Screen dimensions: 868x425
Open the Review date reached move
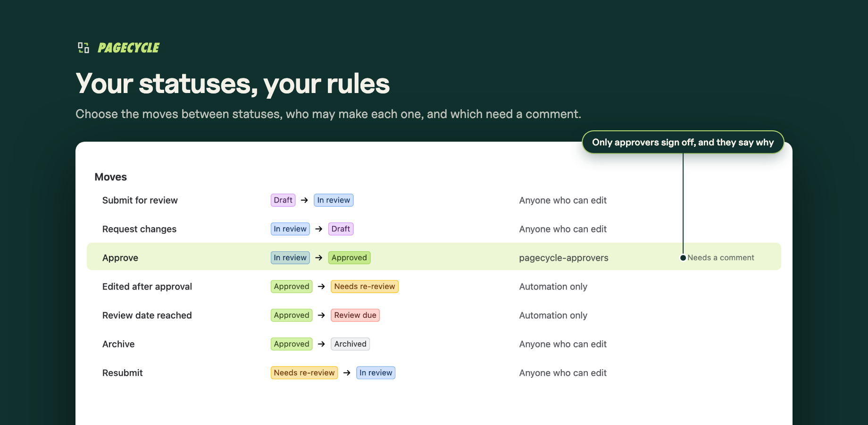pos(147,315)
